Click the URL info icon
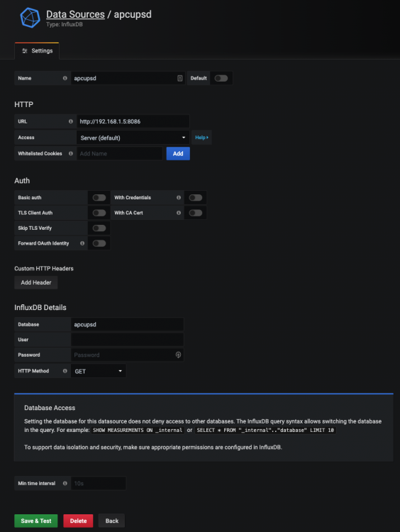 click(71, 121)
